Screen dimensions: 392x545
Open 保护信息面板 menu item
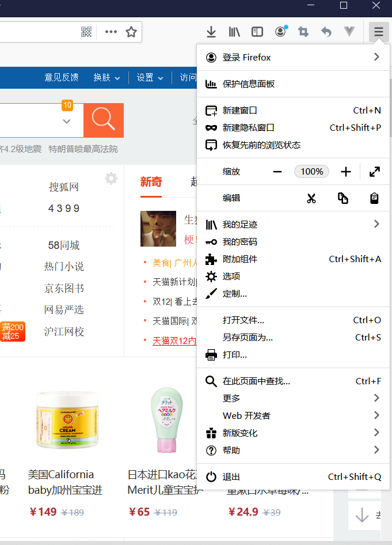pyautogui.click(x=293, y=84)
